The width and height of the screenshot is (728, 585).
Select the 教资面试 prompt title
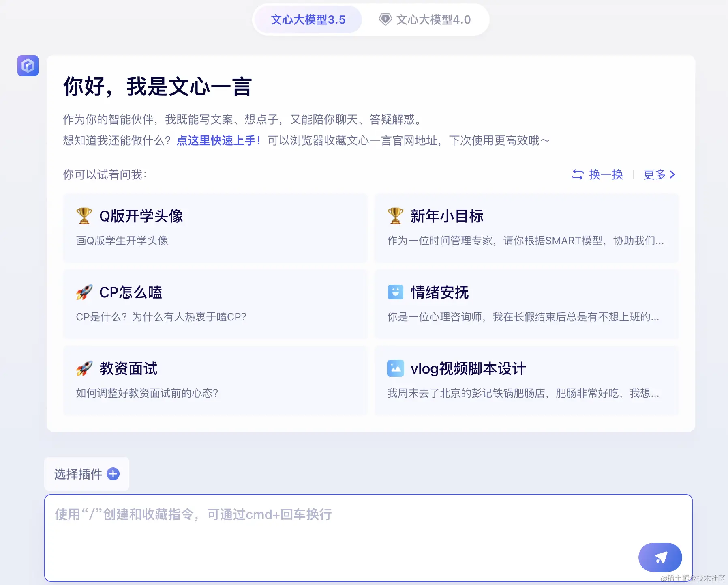click(x=128, y=368)
